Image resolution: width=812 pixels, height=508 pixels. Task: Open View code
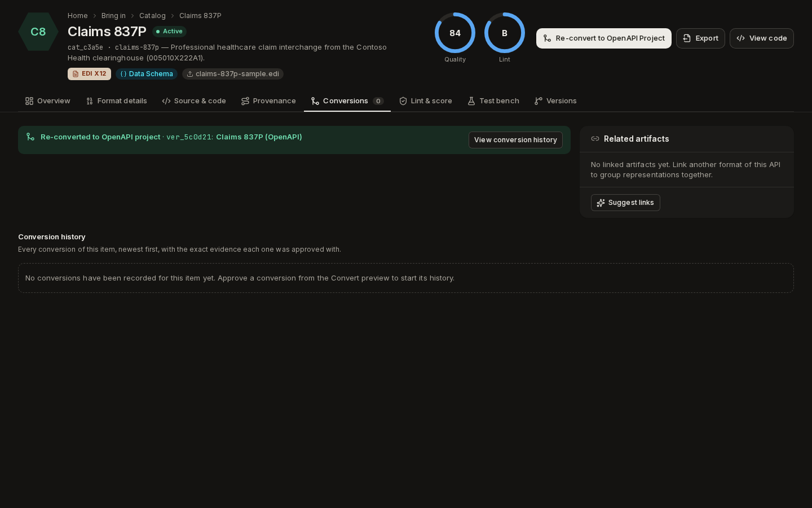762,38
